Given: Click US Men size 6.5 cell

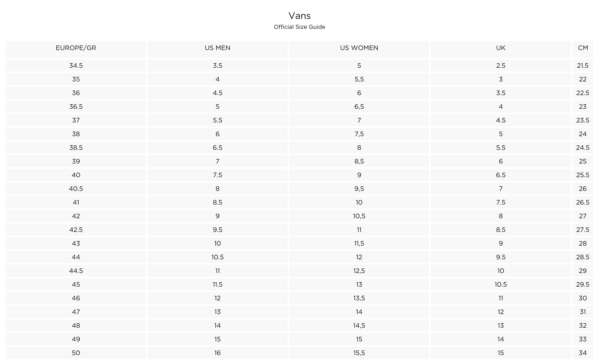Looking at the screenshot, I should (x=217, y=147).
